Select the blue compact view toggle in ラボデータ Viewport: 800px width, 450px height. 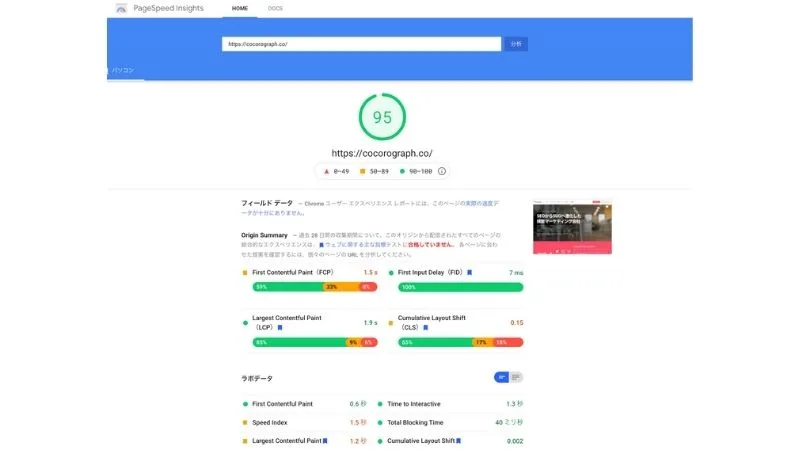[x=502, y=377]
